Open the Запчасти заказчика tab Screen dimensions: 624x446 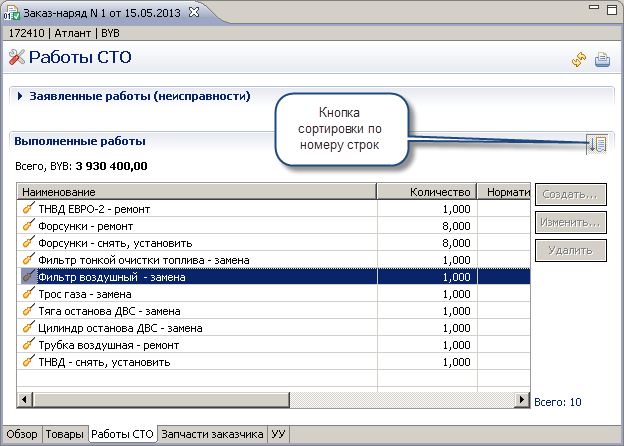click(212, 434)
